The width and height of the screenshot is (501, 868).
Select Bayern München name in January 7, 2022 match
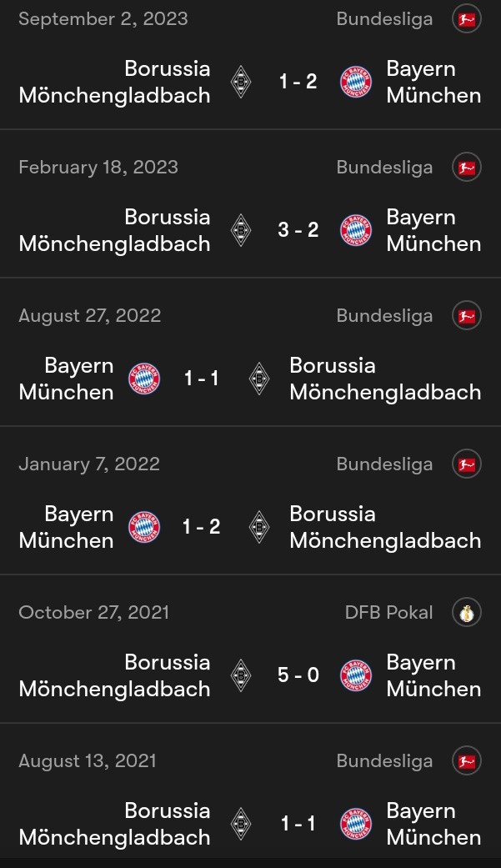tap(66, 527)
